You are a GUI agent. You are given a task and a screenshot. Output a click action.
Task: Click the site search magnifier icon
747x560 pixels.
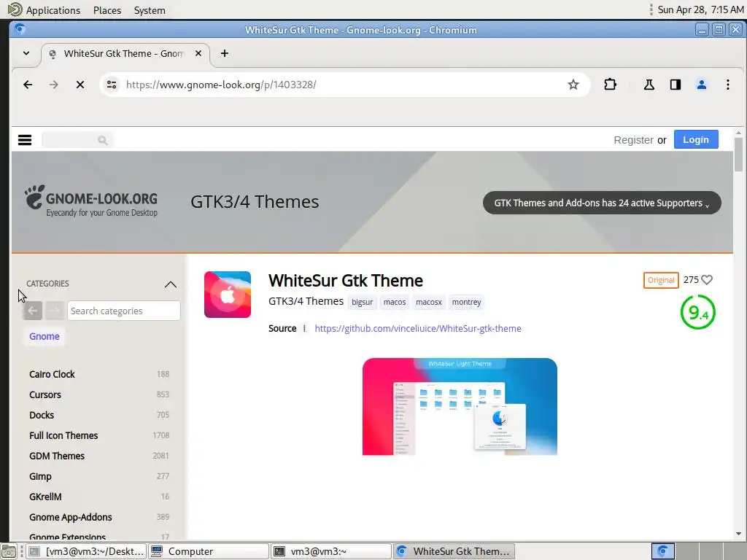[x=102, y=140]
